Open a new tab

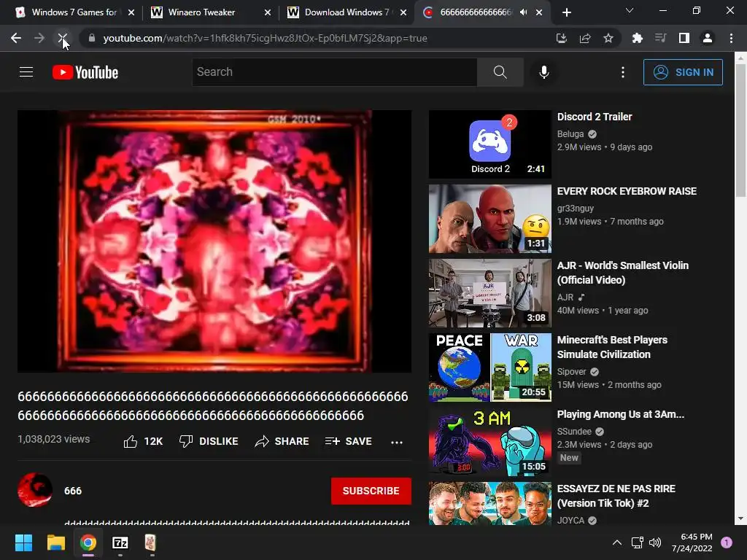[x=566, y=12]
